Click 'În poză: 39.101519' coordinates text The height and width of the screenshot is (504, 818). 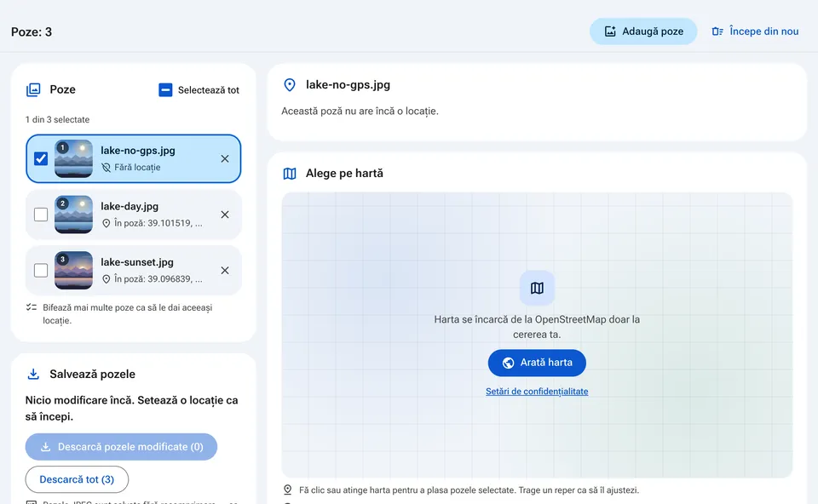coord(158,223)
